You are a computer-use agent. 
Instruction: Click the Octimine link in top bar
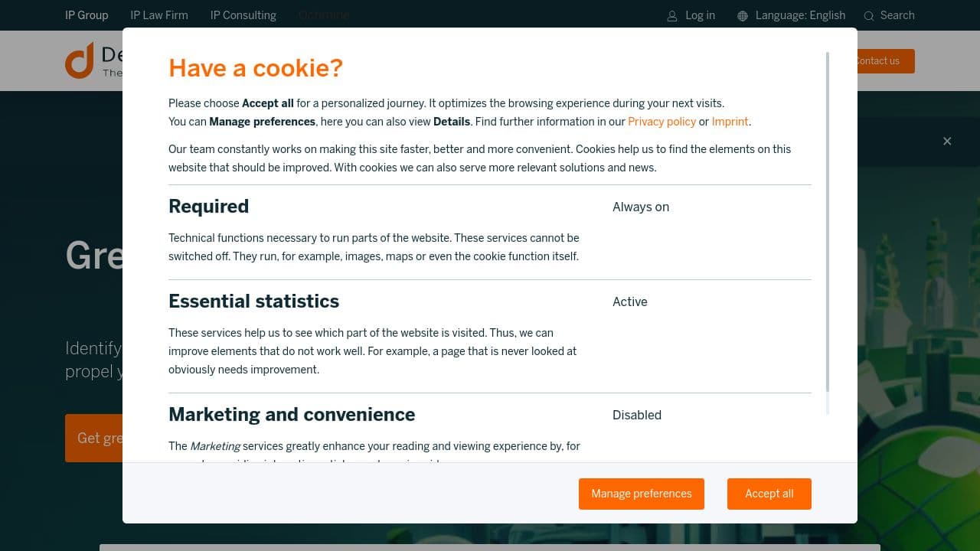tap(324, 15)
